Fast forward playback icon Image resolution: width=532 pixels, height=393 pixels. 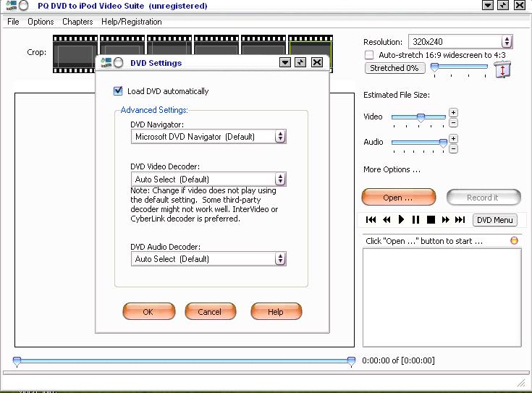click(446, 220)
